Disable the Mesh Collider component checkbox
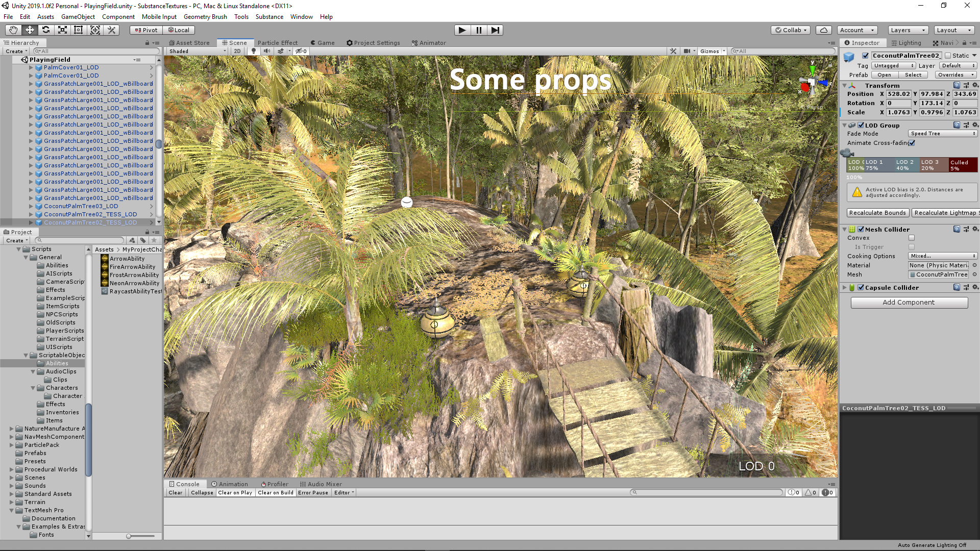The height and width of the screenshot is (551, 980). [x=861, y=230]
